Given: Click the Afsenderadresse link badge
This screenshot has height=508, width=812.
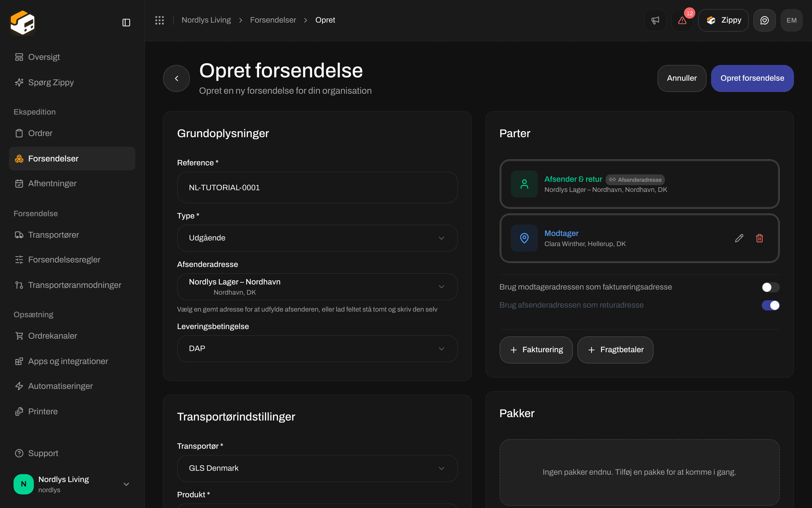Looking at the screenshot, I should click(635, 179).
